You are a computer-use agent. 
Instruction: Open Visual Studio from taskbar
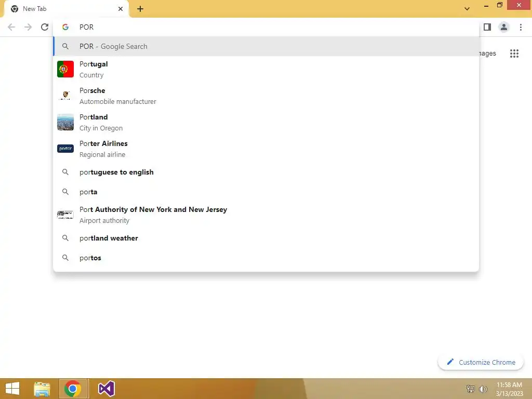point(106,389)
